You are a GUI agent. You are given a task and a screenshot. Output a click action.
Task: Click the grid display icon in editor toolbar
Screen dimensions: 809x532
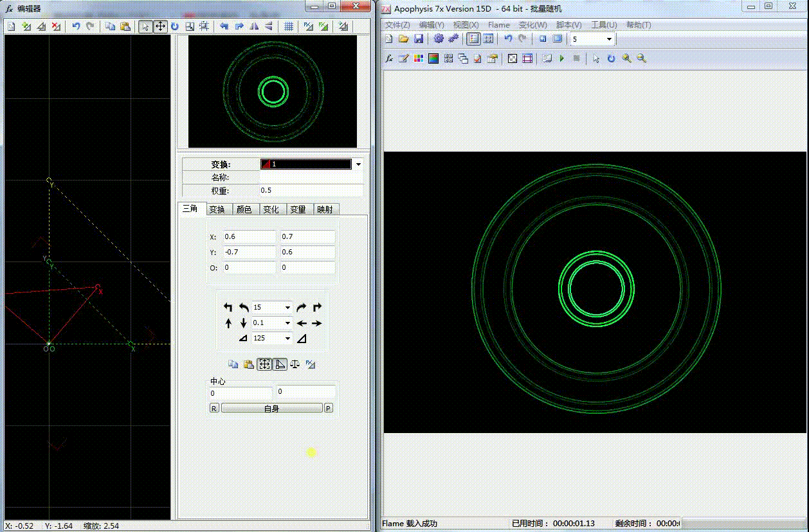point(289,26)
